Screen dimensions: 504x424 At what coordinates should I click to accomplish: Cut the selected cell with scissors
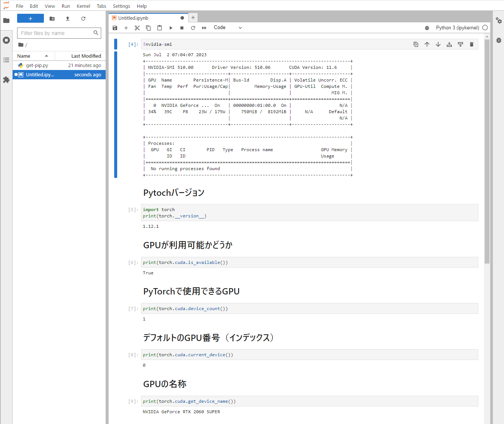(x=137, y=28)
